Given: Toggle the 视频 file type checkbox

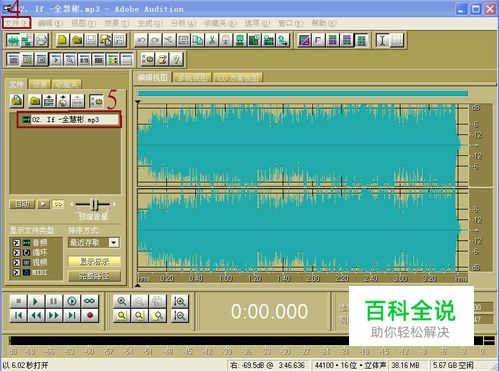Looking at the screenshot, I should coord(16,263).
